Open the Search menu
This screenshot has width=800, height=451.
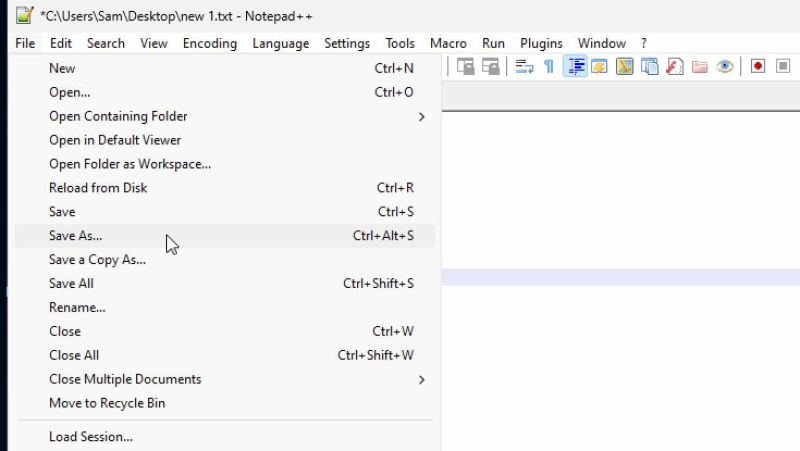tap(106, 43)
